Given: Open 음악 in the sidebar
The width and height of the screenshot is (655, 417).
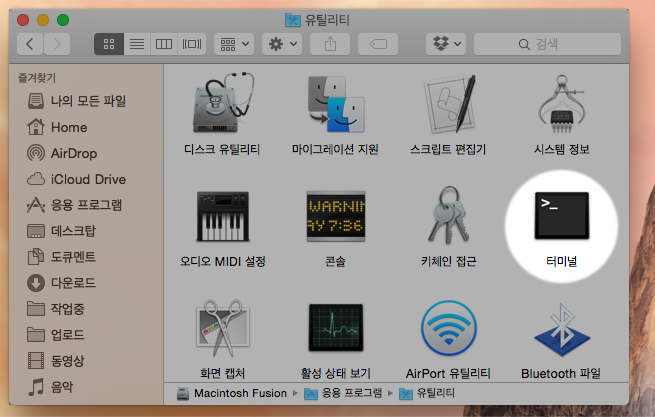Looking at the screenshot, I should pos(50,386).
